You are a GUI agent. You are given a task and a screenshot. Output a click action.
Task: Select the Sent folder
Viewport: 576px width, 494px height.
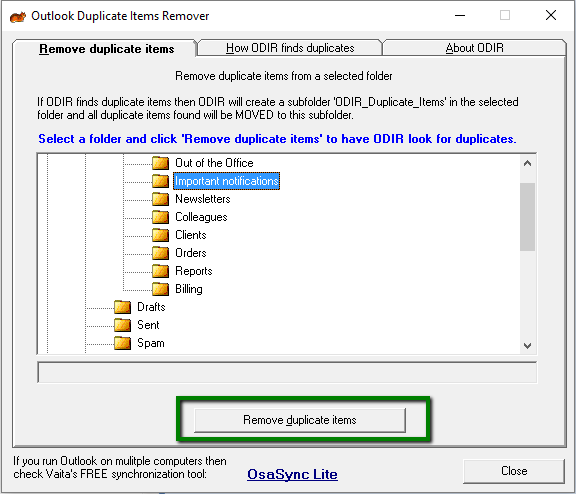pyautogui.click(x=148, y=325)
